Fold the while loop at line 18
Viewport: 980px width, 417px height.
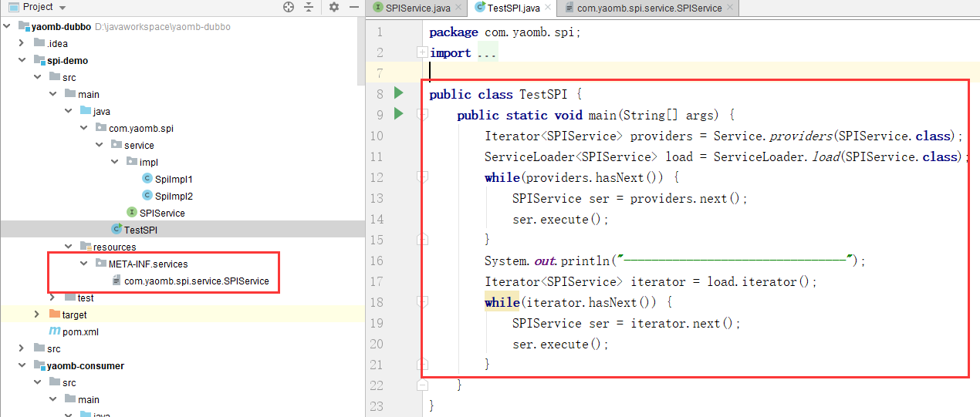pos(422,301)
